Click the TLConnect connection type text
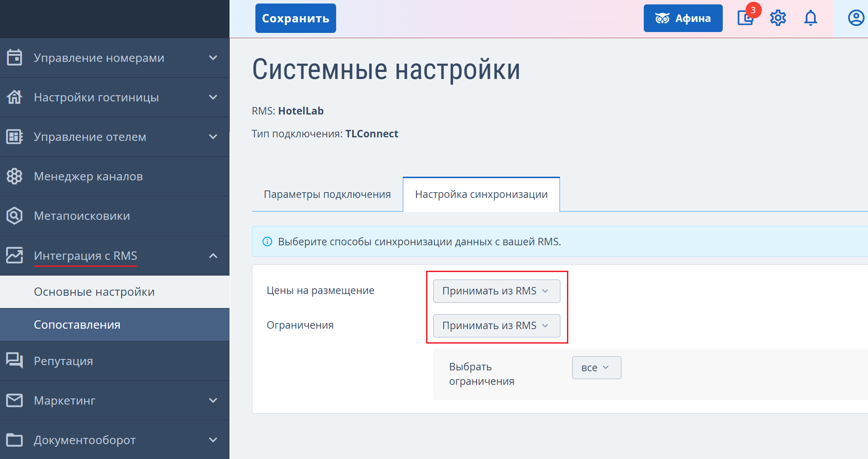This screenshot has height=459, width=868. (372, 134)
